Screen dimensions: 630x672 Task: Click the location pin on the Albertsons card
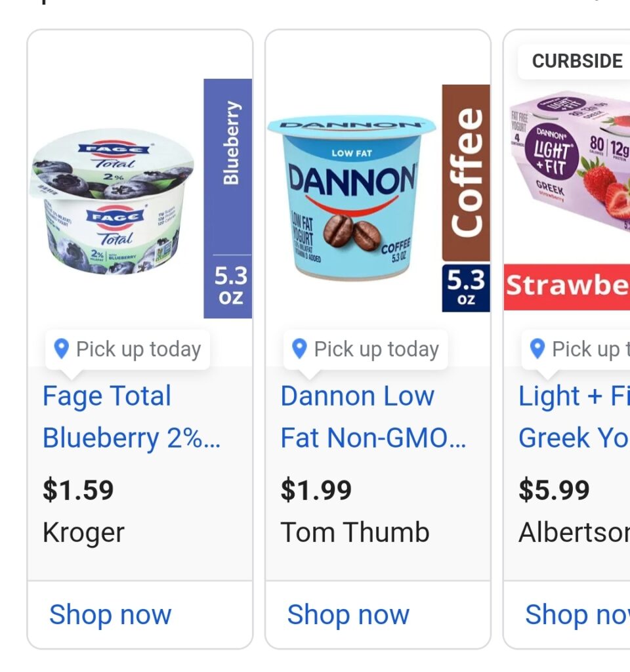(537, 349)
